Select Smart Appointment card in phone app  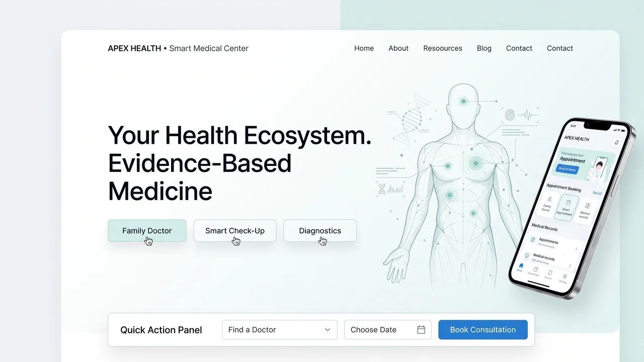click(x=567, y=208)
